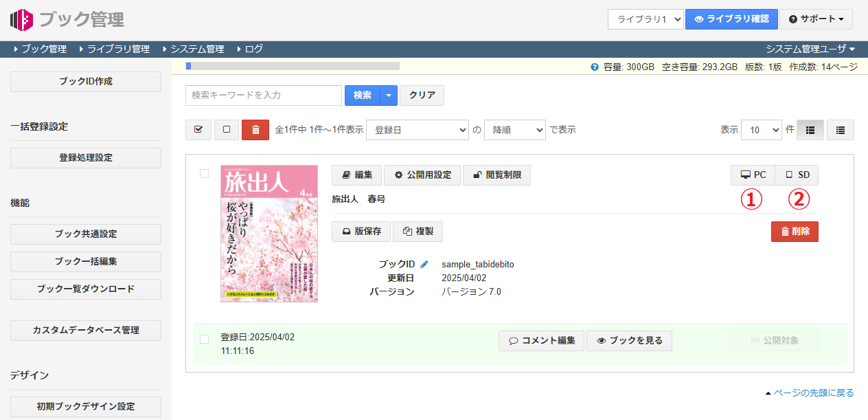Open the SD smartphone viewer button
The image size is (868, 420).
pyautogui.click(x=797, y=175)
